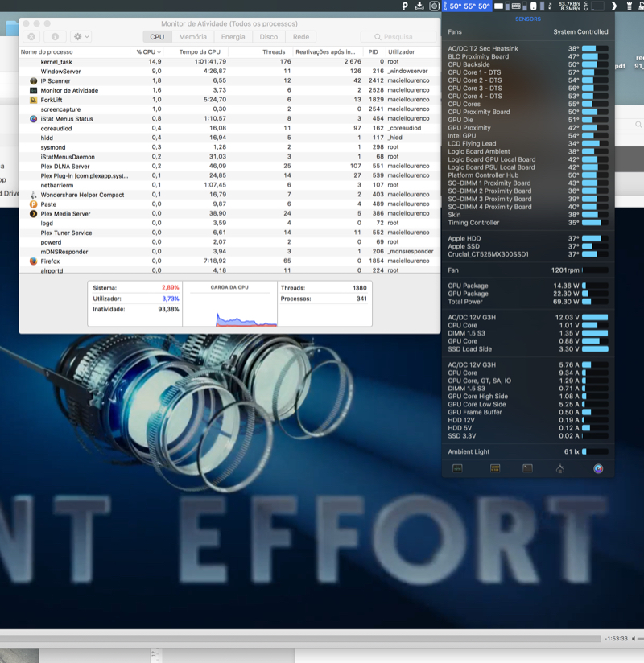Sort by PID column header
The width and height of the screenshot is (644, 663).
click(373, 52)
